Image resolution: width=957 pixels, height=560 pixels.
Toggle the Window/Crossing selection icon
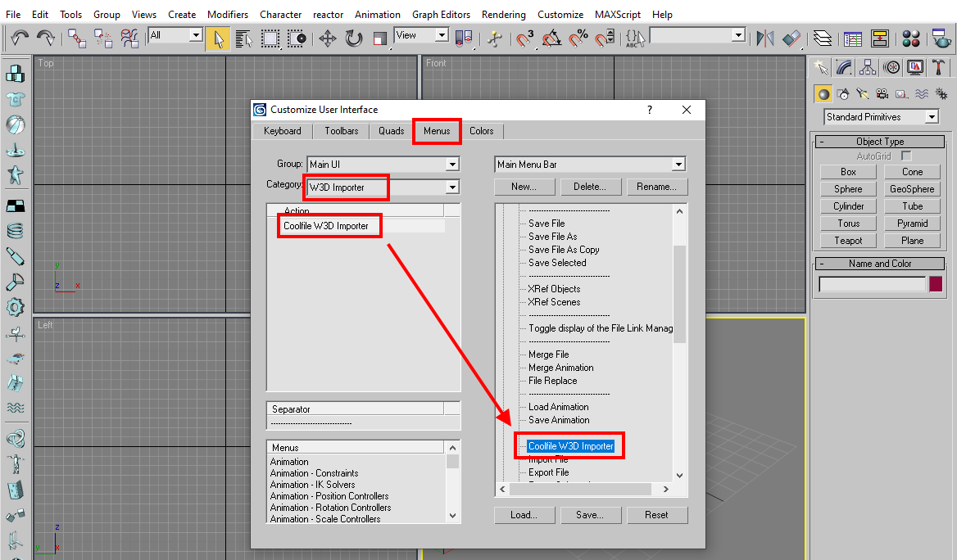coord(297,38)
